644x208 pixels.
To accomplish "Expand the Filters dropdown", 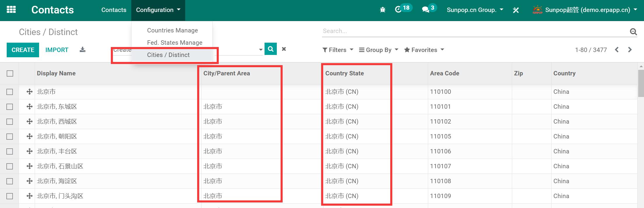I will pyautogui.click(x=338, y=50).
